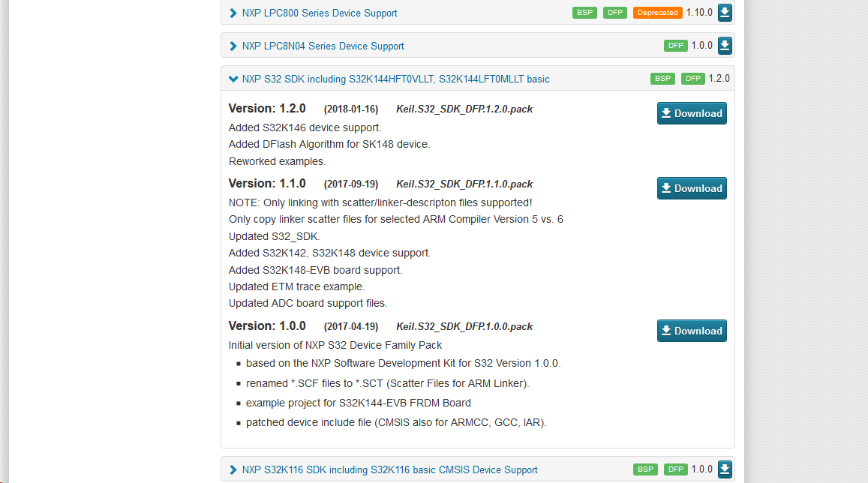Download S32 SDK version 1.0.0 pack
The image size is (868, 483).
[692, 331]
